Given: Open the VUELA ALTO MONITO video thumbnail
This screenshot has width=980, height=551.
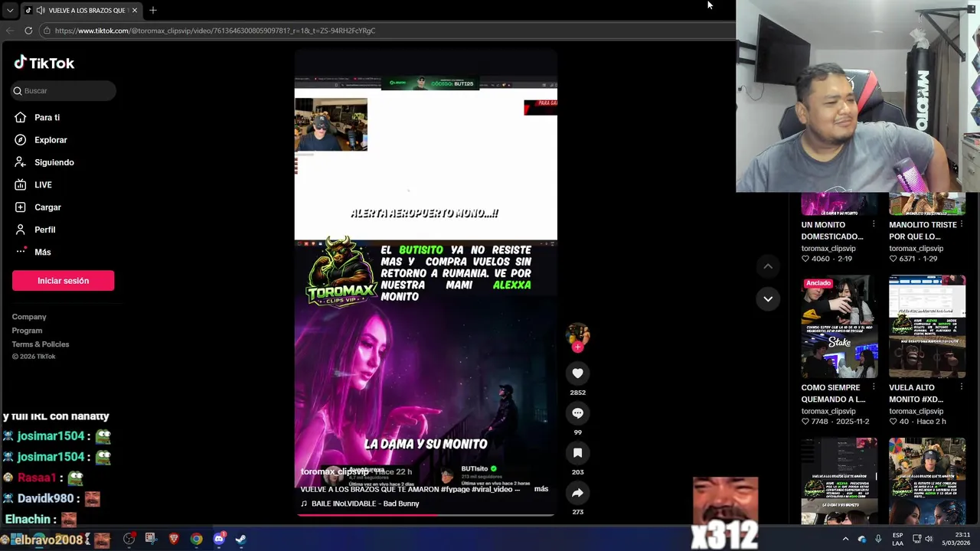Looking at the screenshot, I should coord(927,327).
